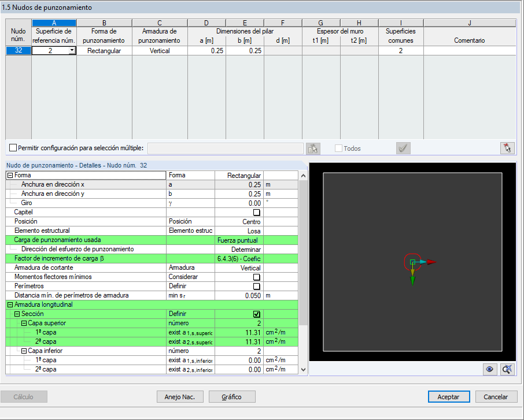Click the pick nodes icon beside selection field

[313, 148]
